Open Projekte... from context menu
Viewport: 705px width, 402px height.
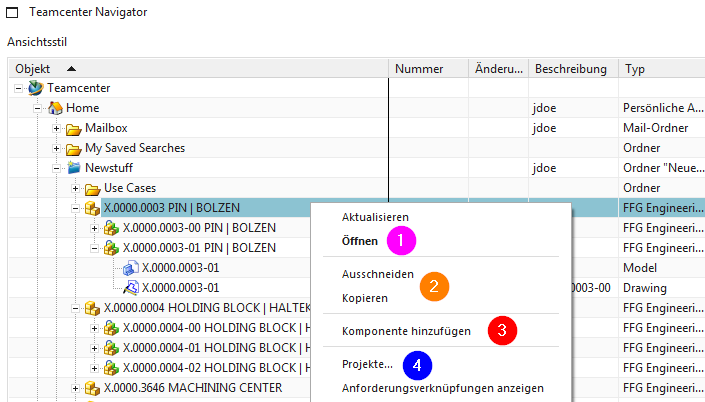tap(366, 366)
